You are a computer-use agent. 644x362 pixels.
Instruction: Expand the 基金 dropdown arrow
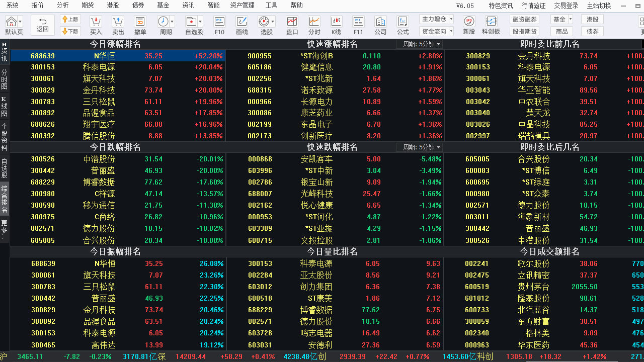coord(571,19)
